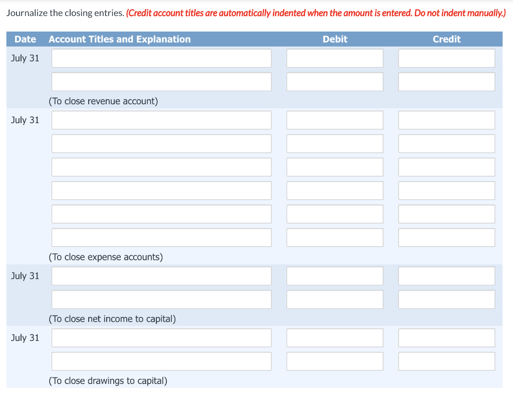
Task: Click the "Account Titles and Explanation" column header
Action: click(x=120, y=39)
